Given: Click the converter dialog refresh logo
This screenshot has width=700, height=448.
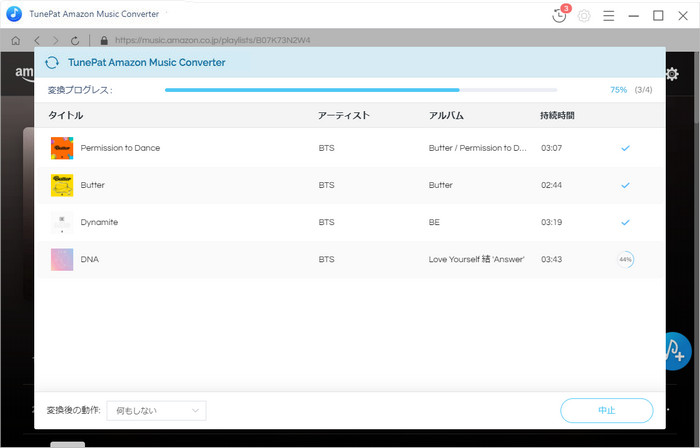Looking at the screenshot, I should pyautogui.click(x=52, y=62).
